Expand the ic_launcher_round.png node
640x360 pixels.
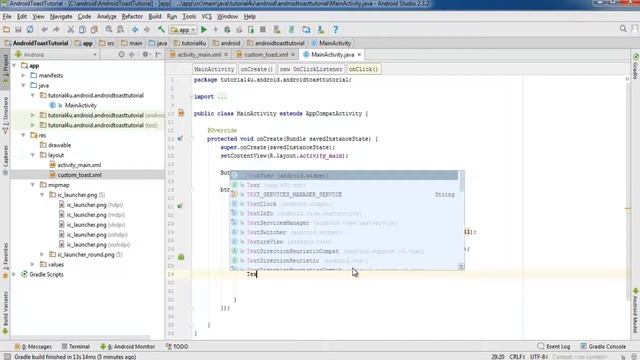tap(42, 254)
